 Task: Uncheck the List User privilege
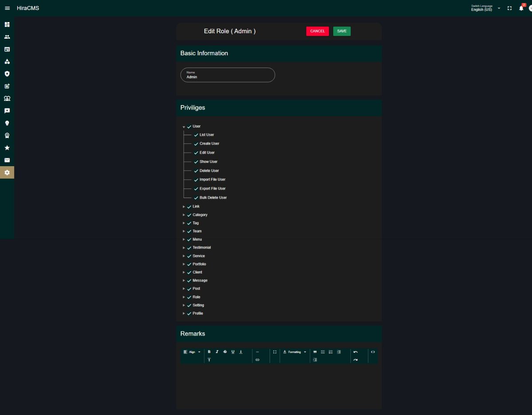tap(196, 135)
